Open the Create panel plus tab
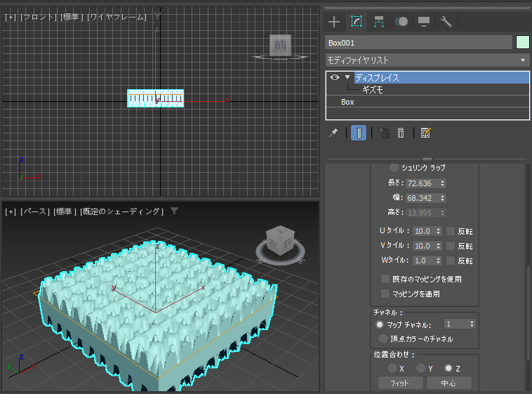This screenshot has width=532, height=394. [x=334, y=22]
